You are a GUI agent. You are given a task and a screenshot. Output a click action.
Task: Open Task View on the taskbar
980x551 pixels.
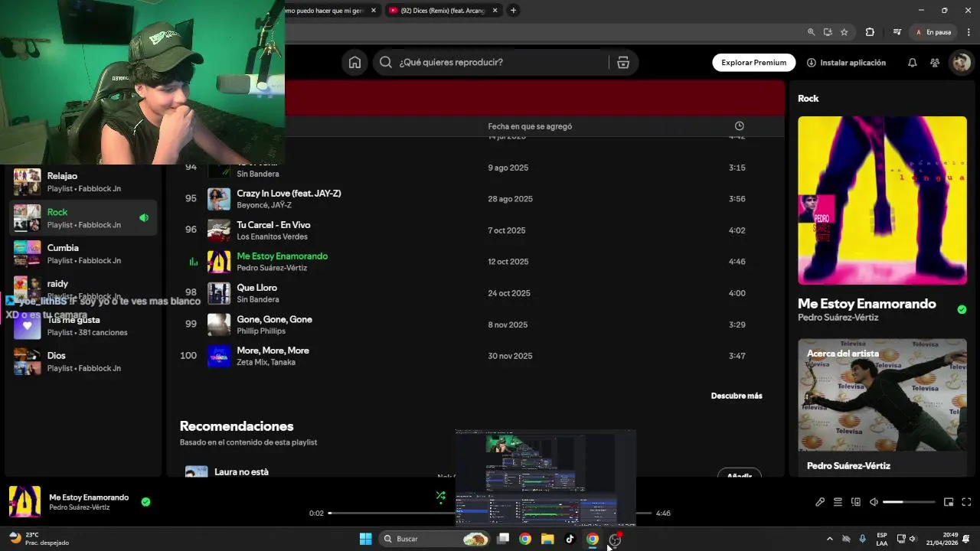tap(503, 539)
